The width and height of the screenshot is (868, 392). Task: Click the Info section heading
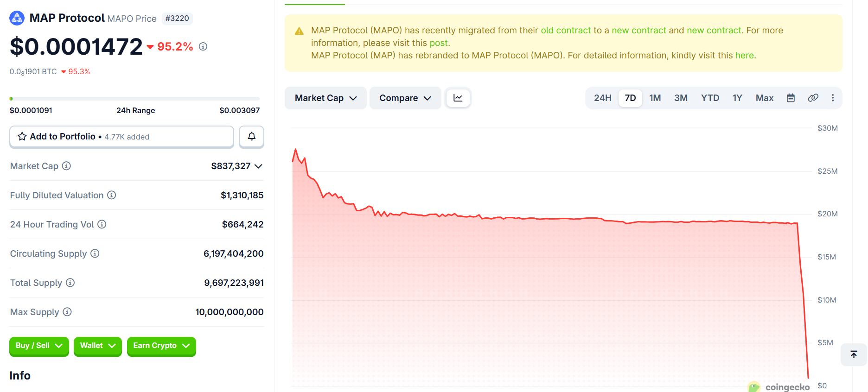(x=20, y=376)
